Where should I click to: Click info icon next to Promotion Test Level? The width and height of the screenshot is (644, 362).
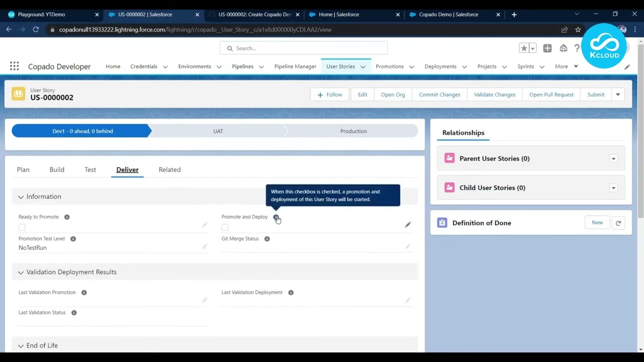click(73, 239)
